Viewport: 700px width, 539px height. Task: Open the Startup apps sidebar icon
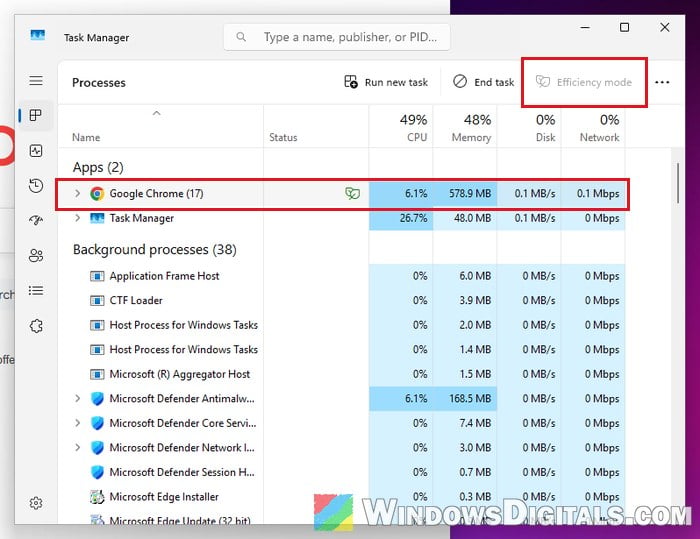[x=36, y=220]
